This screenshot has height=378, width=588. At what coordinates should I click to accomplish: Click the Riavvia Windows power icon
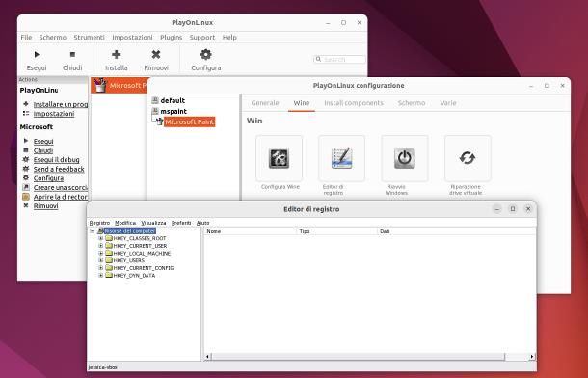[x=405, y=158]
